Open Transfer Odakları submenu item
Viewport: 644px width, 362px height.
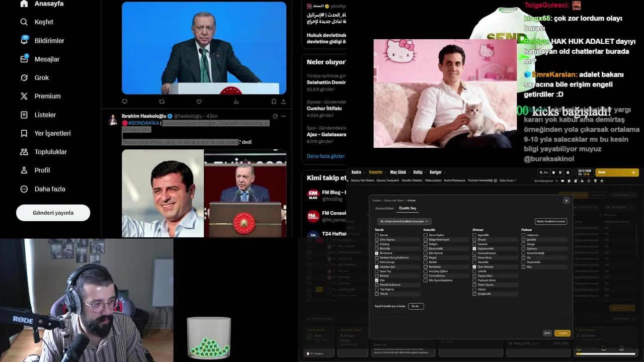[412, 180]
